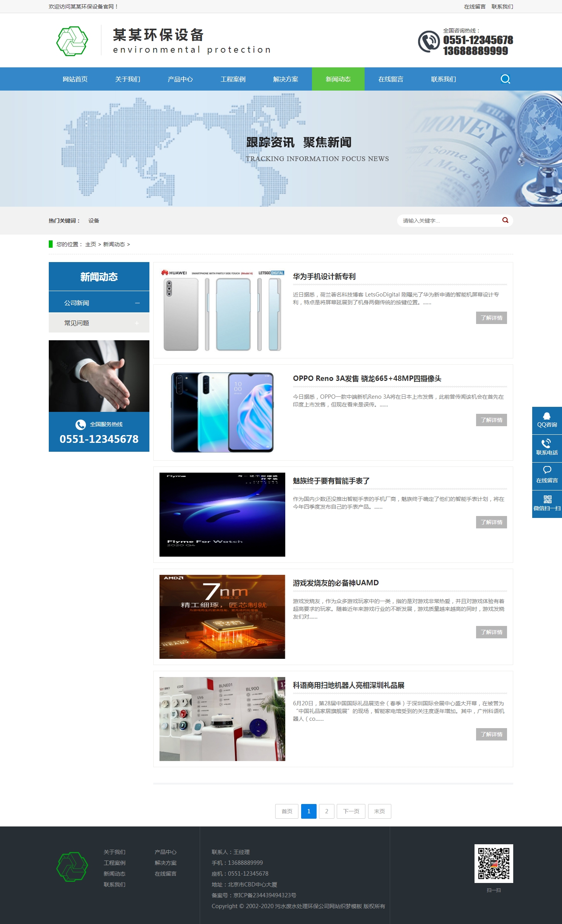
Task: Click the handshake image in sidebar
Action: pyautogui.click(x=99, y=376)
